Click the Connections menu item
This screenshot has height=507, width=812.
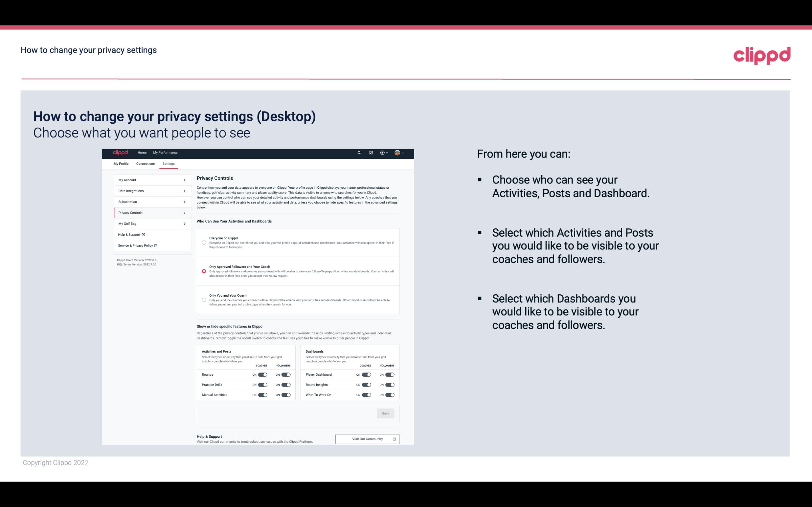[145, 163]
